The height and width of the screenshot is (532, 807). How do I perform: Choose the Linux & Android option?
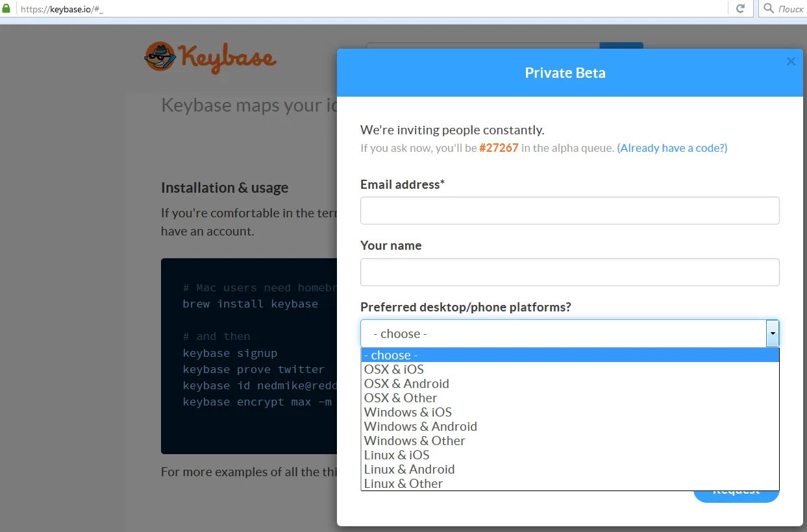click(570, 469)
